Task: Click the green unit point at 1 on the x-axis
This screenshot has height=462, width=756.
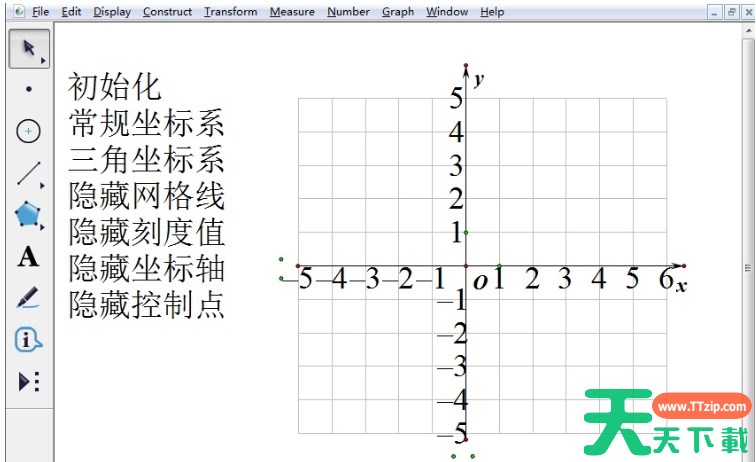Action: 499,266
